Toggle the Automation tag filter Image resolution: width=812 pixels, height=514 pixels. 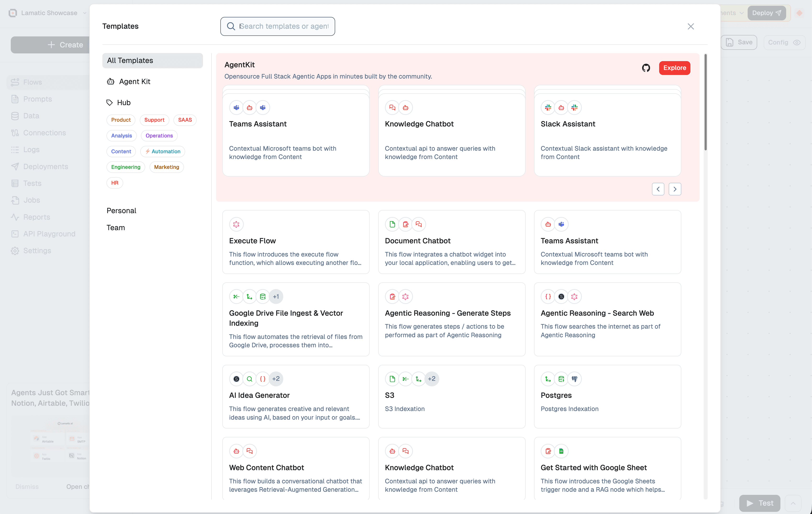tap(163, 151)
